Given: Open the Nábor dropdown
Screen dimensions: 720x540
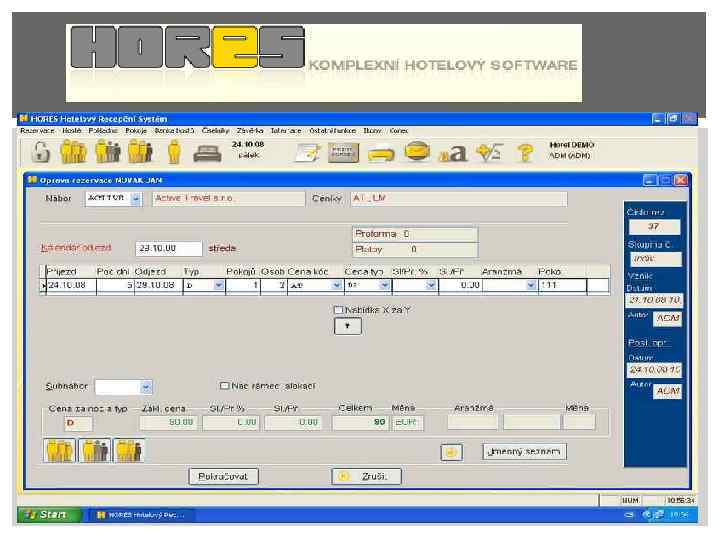Looking at the screenshot, I should 136,198.
